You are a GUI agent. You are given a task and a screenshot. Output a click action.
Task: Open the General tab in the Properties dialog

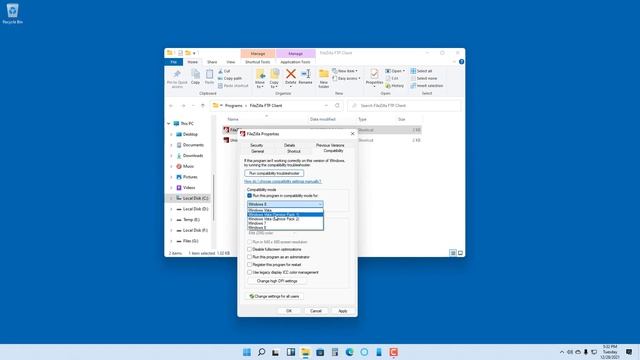(x=257, y=151)
